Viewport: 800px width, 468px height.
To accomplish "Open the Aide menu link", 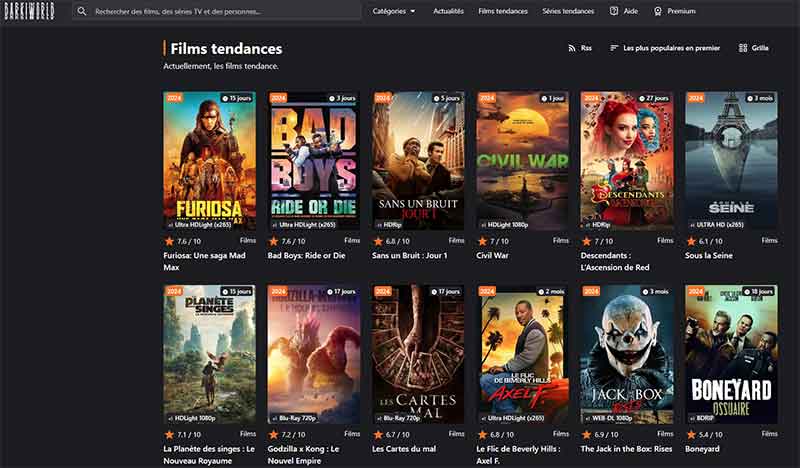I will pyautogui.click(x=631, y=11).
